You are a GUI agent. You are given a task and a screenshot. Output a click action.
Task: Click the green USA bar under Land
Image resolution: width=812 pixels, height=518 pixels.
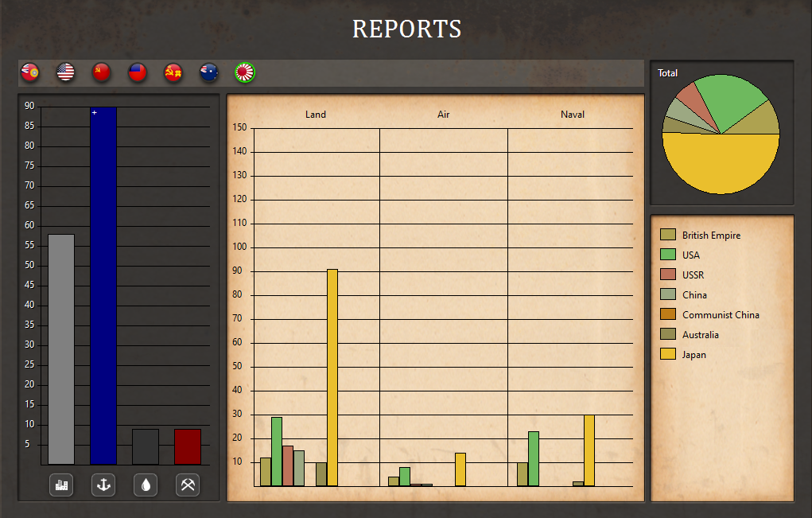coord(277,452)
